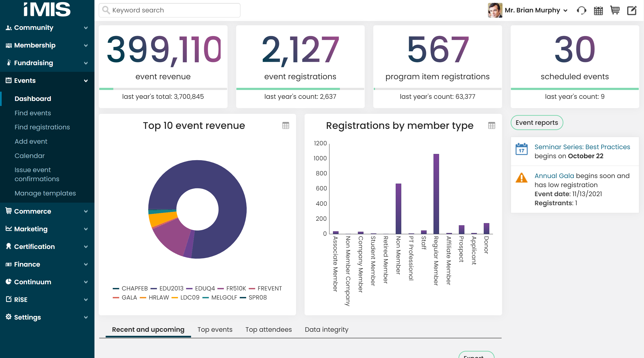Open Seminar Series: Best Practices link

(x=582, y=147)
